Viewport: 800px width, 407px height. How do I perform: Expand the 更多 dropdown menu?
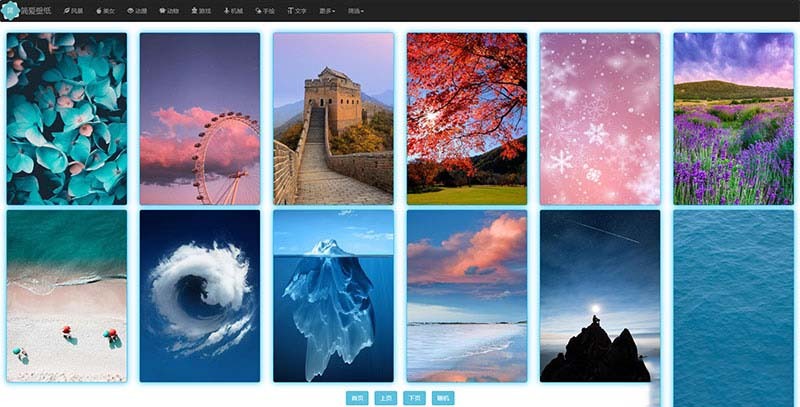tap(327, 10)
